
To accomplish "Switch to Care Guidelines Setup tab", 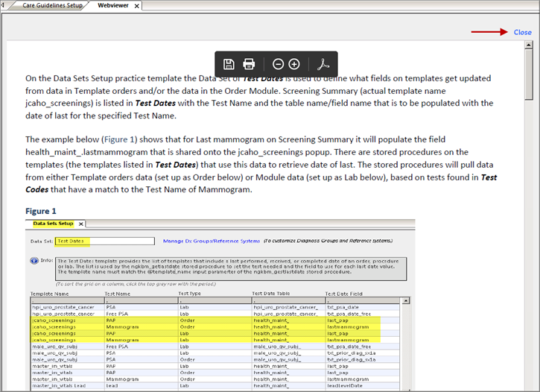I will 52,5.
